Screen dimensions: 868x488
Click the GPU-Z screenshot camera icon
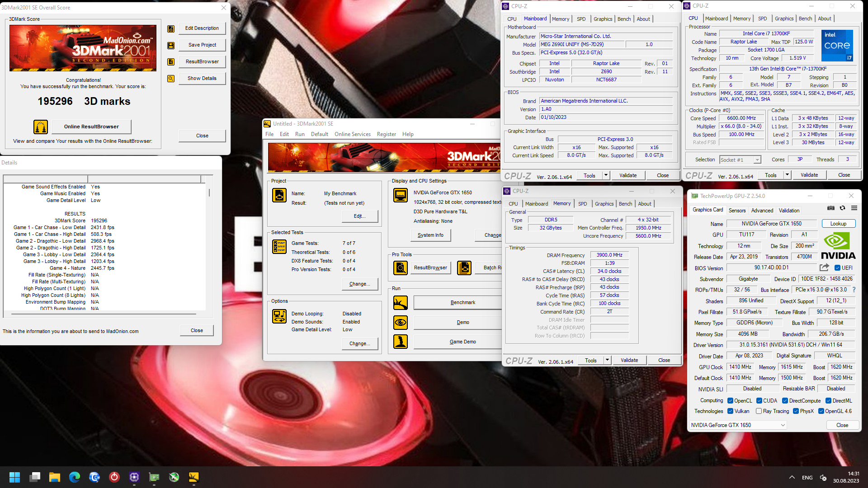831,208
